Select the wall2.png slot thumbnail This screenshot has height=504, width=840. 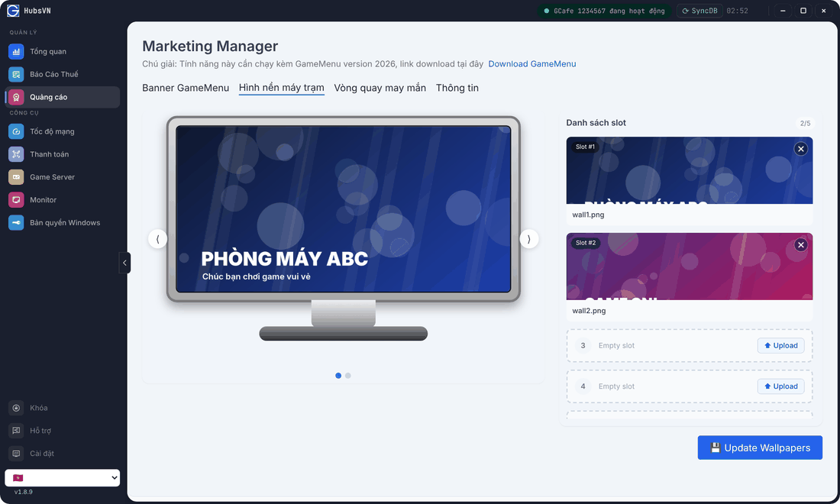pos(689,267)
